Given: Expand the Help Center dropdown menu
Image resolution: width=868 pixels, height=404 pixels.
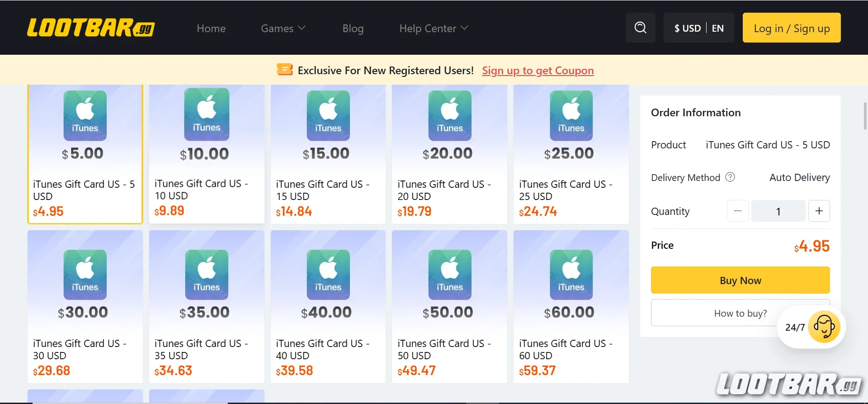Looking at the screenshot, I should point(433,28).
